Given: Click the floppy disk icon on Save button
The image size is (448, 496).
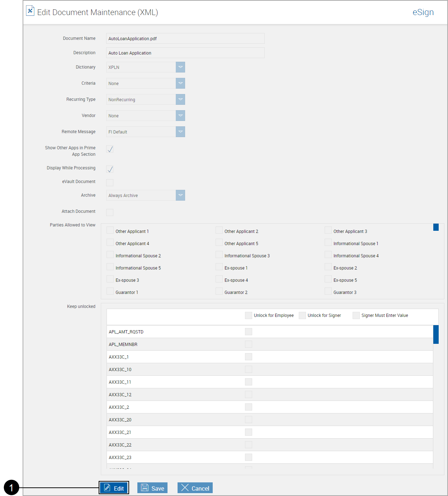Looking at the screenshot, I should (145, 487).
